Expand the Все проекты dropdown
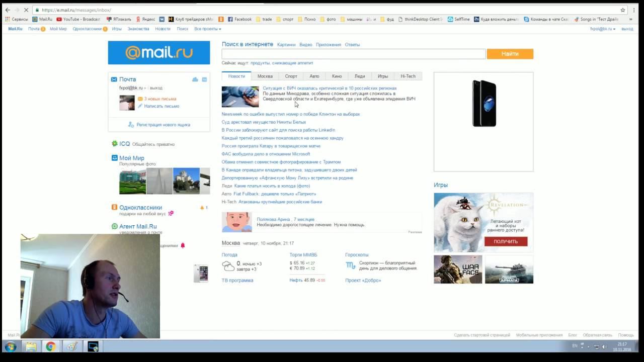 [208, 29]
